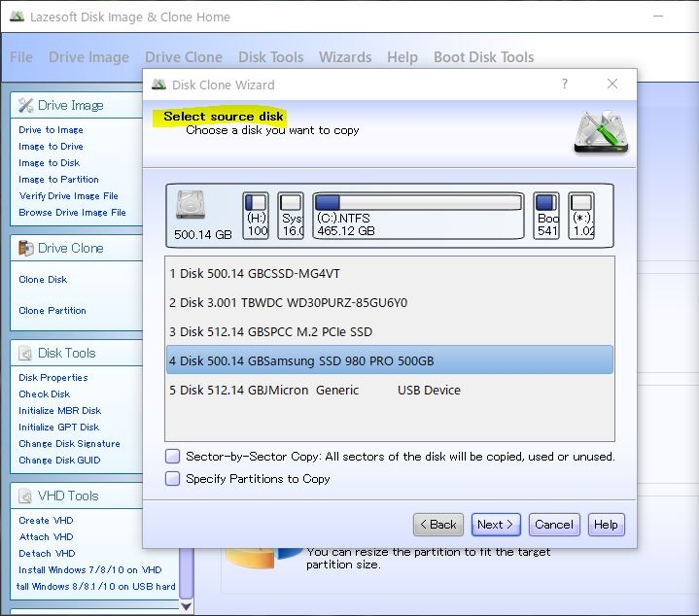The height and width of the screenshot is (616, 699).
Task: Click the Lazesoft app logo in title bar
Action: pos(17,17)
